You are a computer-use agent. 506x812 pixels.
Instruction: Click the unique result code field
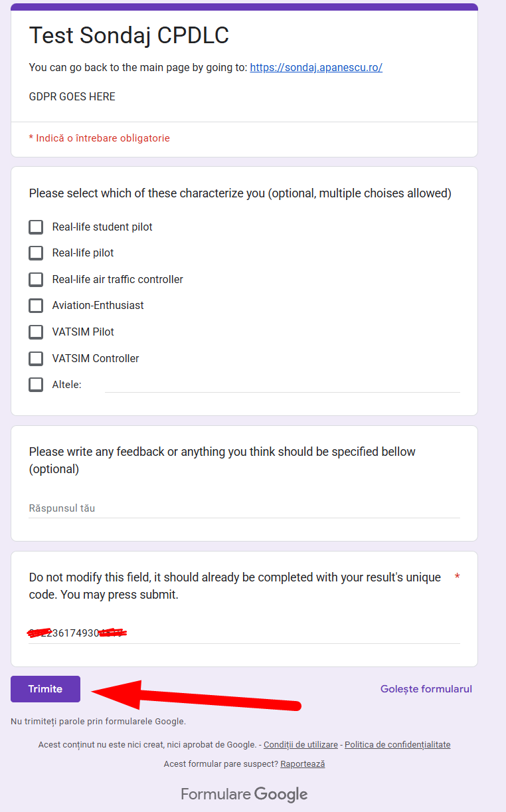point(244,633)
